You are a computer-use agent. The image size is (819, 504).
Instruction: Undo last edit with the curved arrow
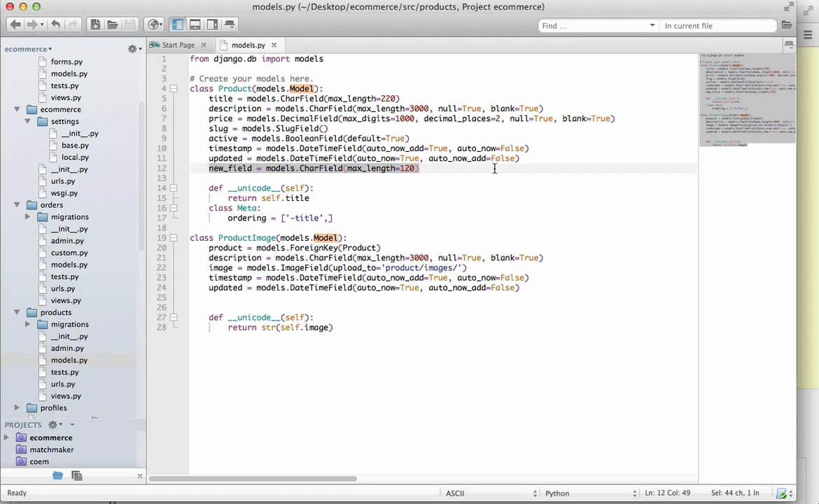pos(56,24)
